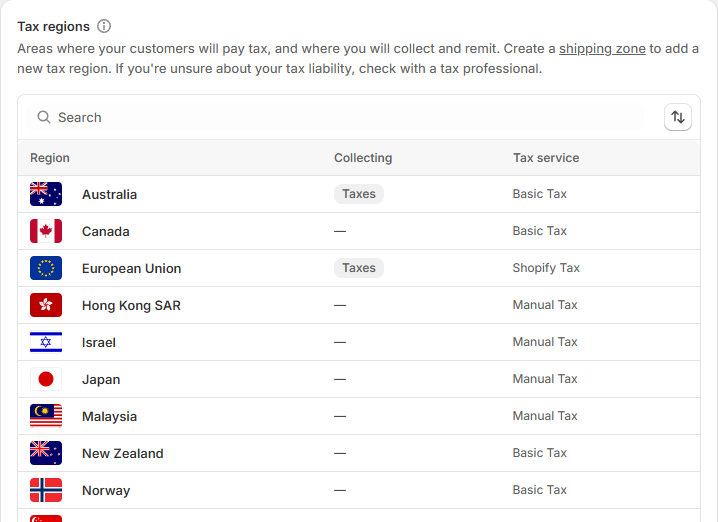Select Shopify Tax in European Union row
Image resolution: width=718 pixels, height=522 pixels.
546,268
